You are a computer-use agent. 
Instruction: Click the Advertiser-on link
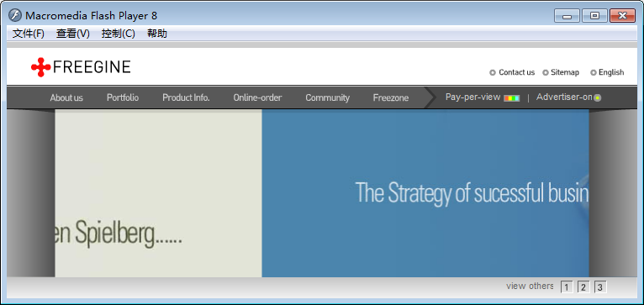tap(564, 97)
